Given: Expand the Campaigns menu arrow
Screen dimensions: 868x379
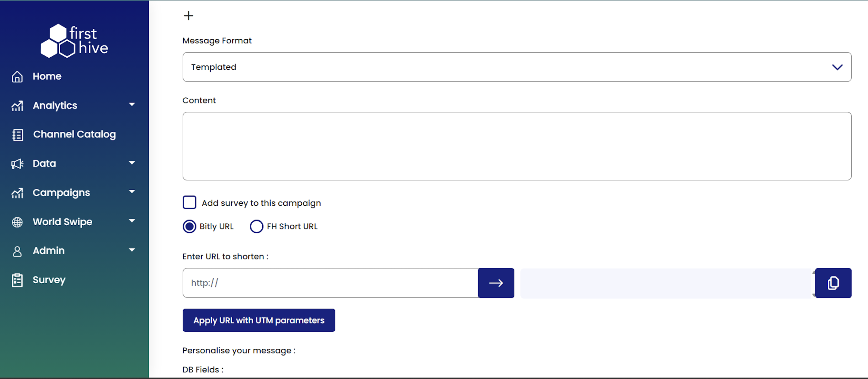Looking at the screenshot, I should [x=132, y=192].
